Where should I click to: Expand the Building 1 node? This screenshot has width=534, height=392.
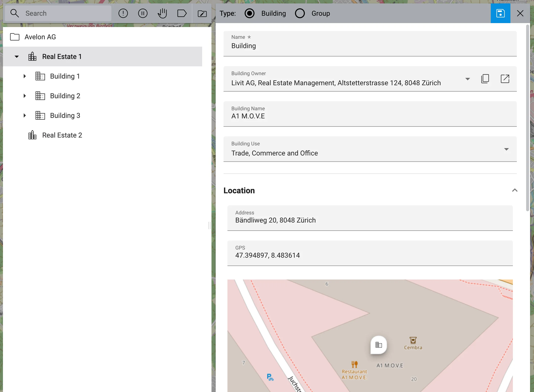pyautogui.click(x=25, y=76)
